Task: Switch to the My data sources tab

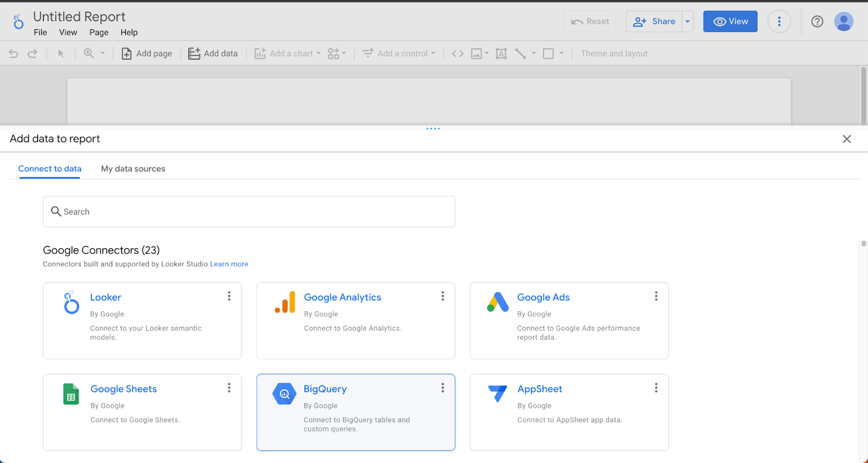Action: click(x=133, y=169)
